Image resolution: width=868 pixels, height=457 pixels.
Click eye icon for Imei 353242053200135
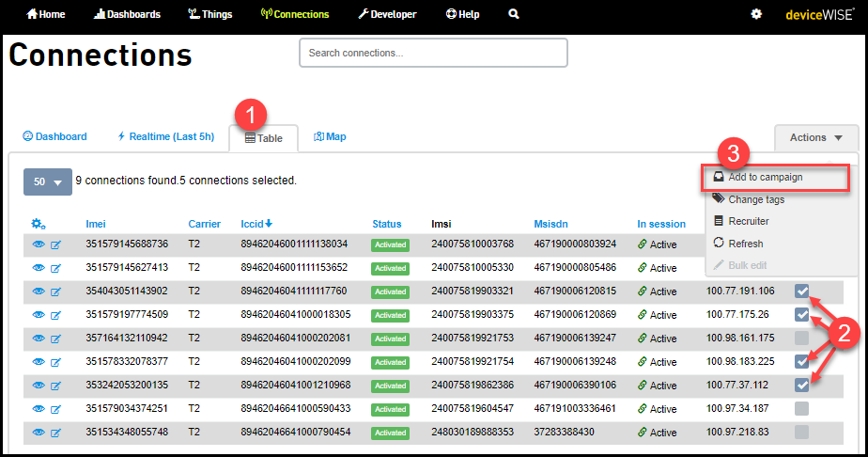pyautogui.click(x=39, y=386)
